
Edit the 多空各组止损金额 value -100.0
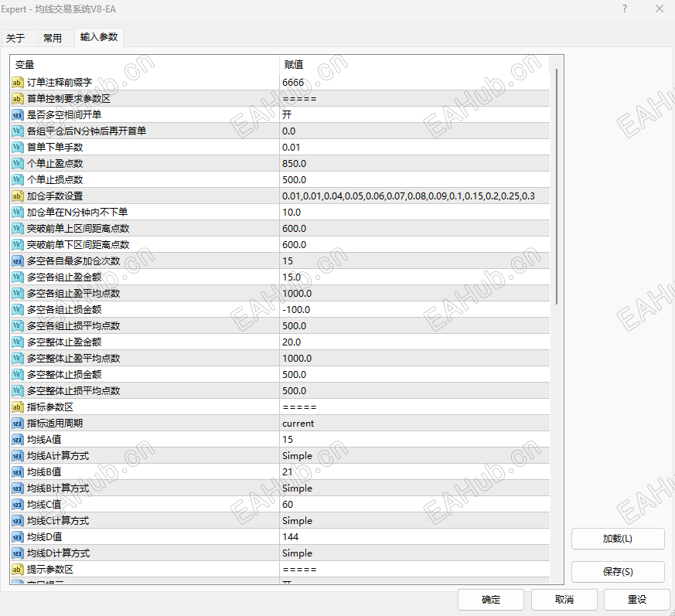tap(414, 310)
